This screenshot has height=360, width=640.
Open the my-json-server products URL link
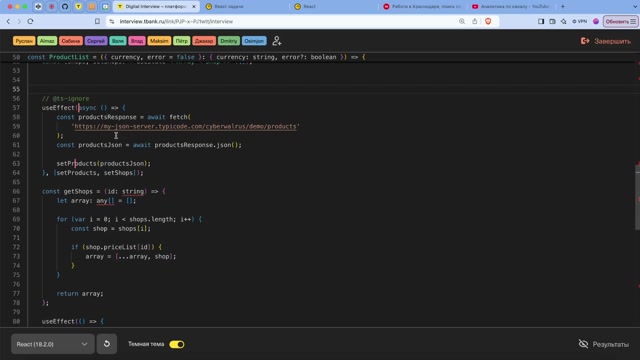click(x=185, y=126)
